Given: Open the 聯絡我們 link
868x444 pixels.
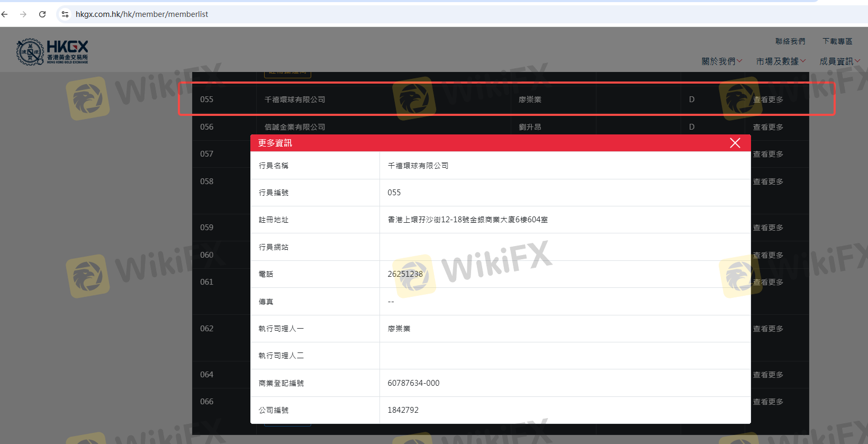Looking at the screenshot, I should click(790, 41).
